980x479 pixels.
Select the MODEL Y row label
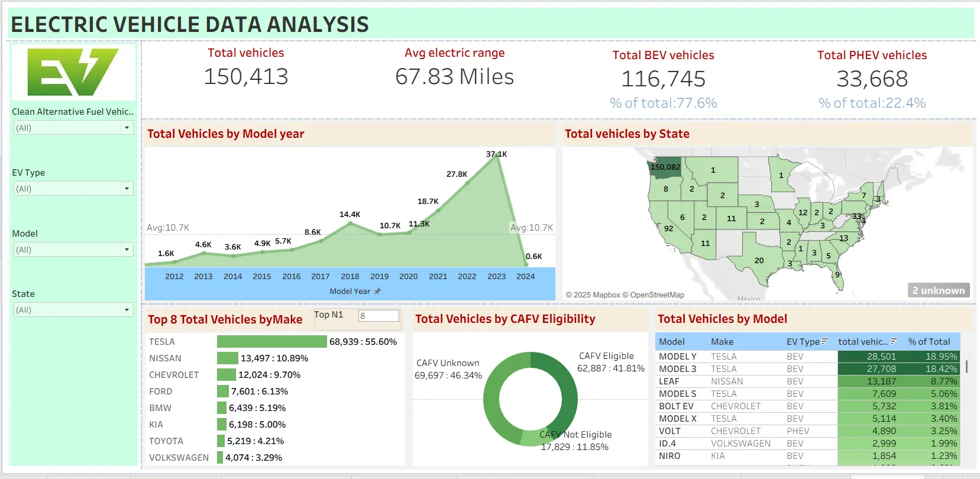678,357
